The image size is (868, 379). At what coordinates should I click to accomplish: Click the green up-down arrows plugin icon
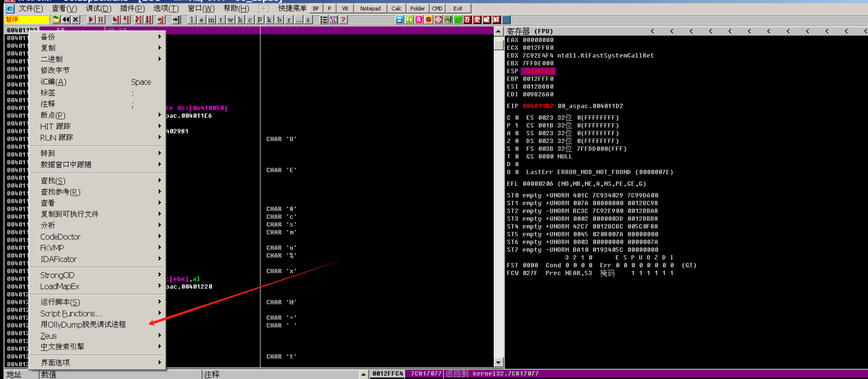(x=409, y=19)
